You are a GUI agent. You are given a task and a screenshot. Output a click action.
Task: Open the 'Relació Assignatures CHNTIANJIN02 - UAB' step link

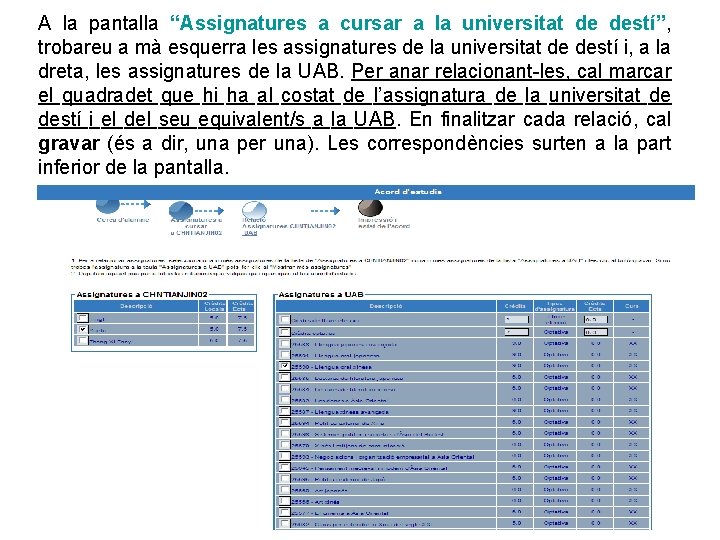(x=288, y=226)
